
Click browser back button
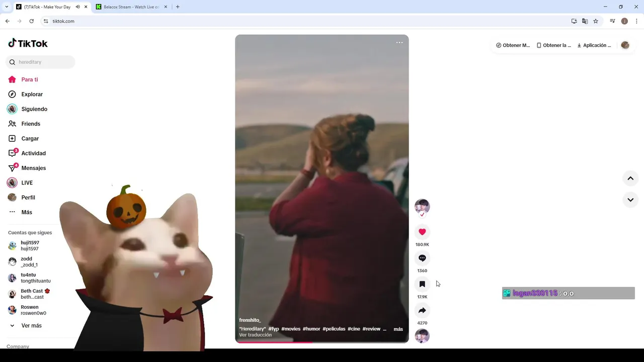coord(7,21)
